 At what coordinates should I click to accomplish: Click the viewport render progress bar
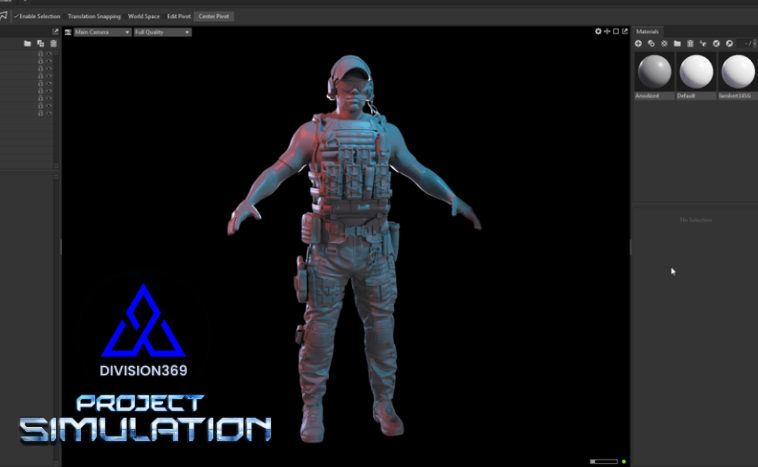click(604, 461)
